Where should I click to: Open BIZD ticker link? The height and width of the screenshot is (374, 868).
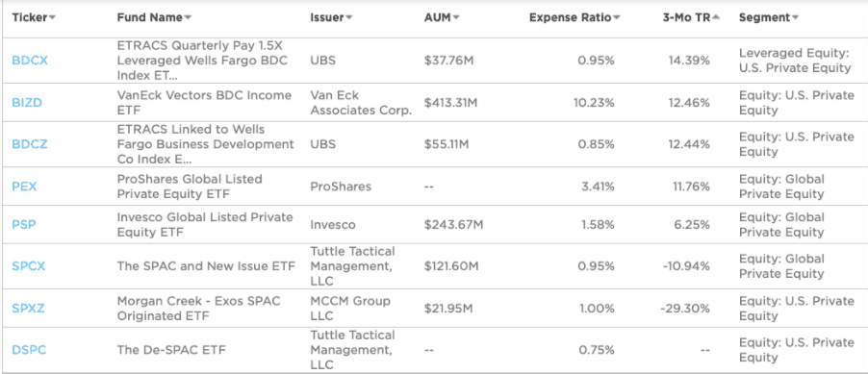[x=27, y=103]
